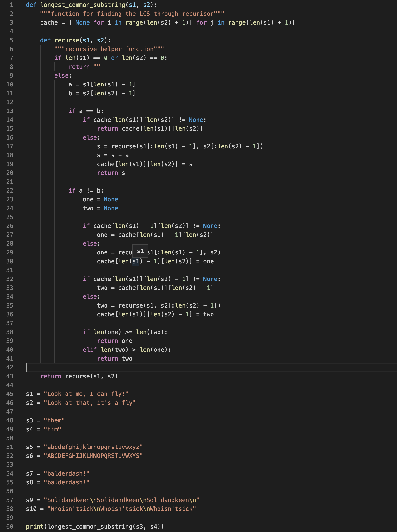Click 'cache[len(s1)][len(s2)] = s' on line 19
The width and height of the screenshot is (397, 532).
(x=145, y=164)
